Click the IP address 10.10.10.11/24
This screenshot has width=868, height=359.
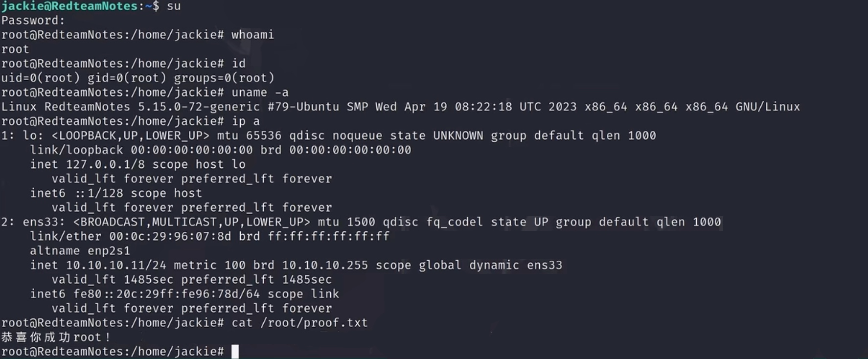coord(116,265)
